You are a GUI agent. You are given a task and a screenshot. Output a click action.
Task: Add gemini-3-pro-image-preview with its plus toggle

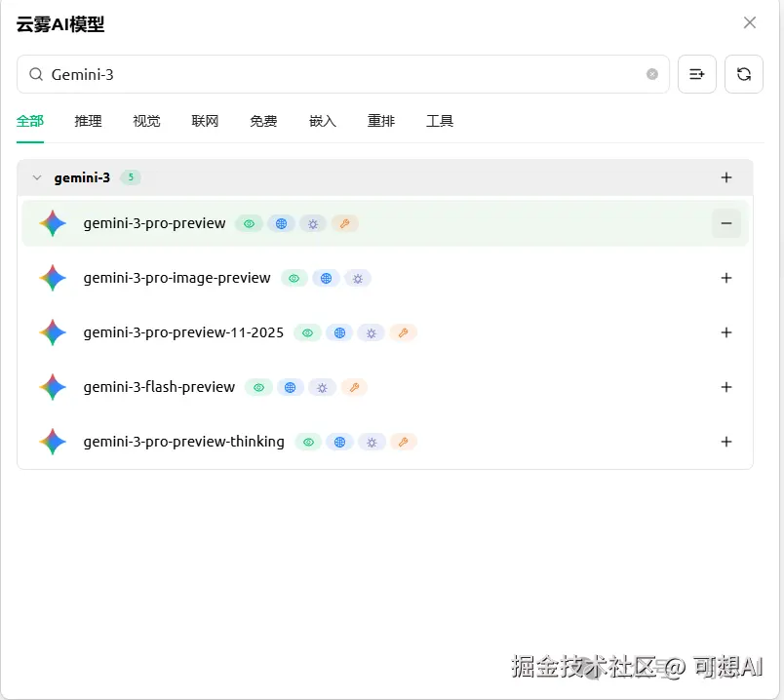[725, 278]
